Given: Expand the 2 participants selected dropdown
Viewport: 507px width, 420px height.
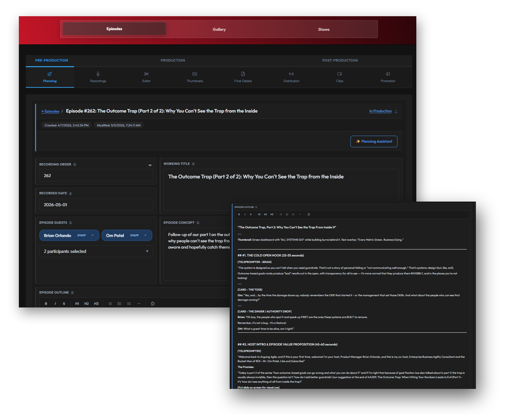Looking at the screenshot, I should click(96, 251).
